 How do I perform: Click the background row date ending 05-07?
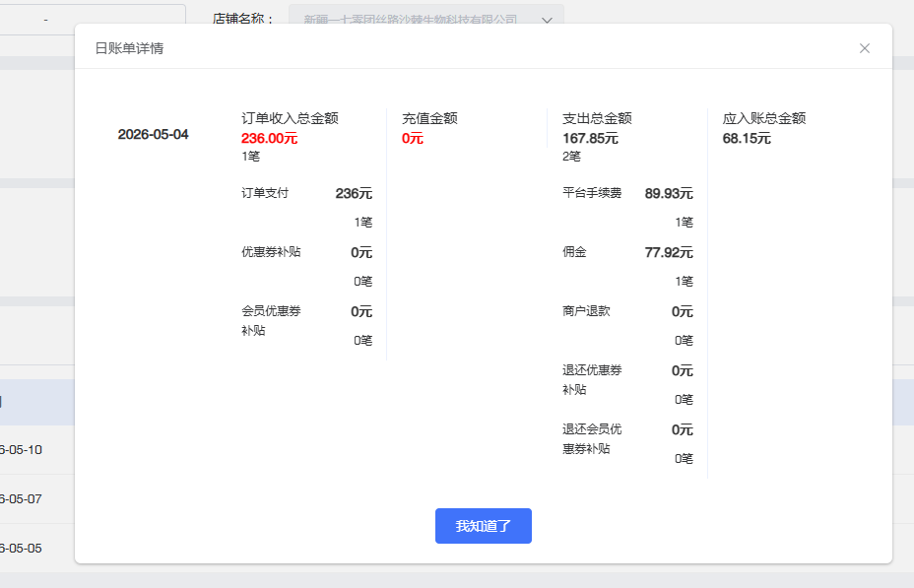tap(21, 498)
